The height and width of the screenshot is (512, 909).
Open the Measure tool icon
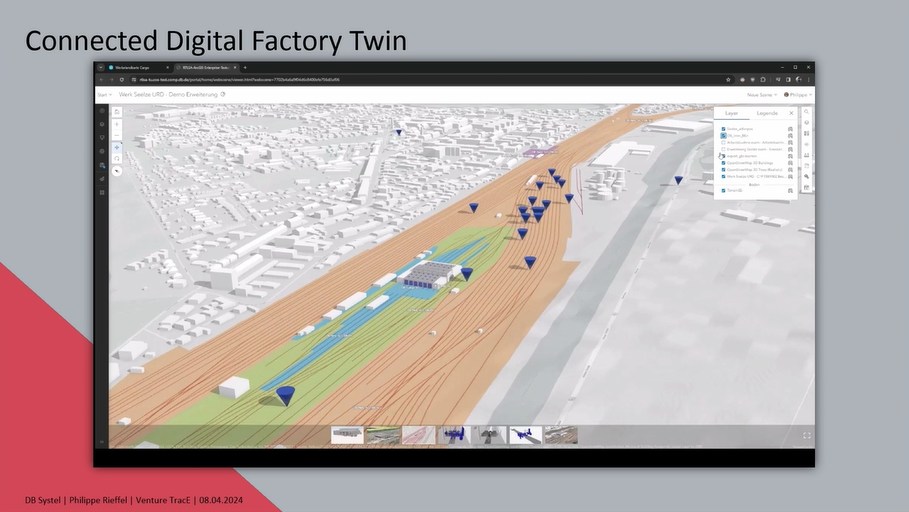pyautogui.click(x=806, y=155)
